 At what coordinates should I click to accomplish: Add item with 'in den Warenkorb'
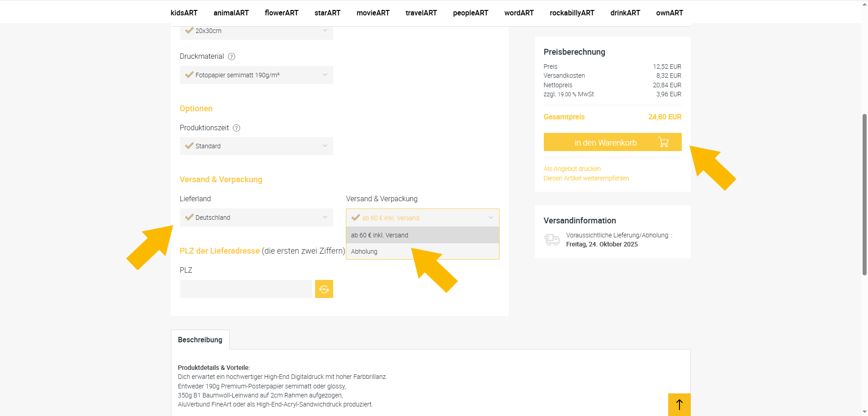pos(605,142)
